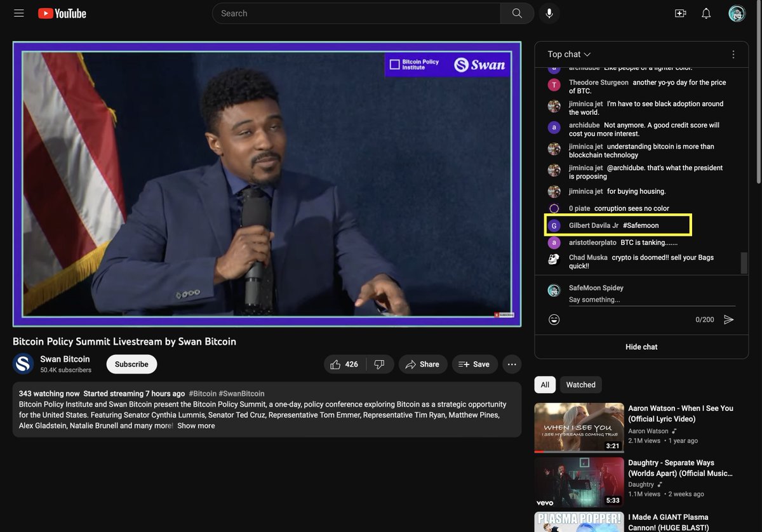Click the live chat scrollbar thumb
The image size is (762, 532).
744,263
